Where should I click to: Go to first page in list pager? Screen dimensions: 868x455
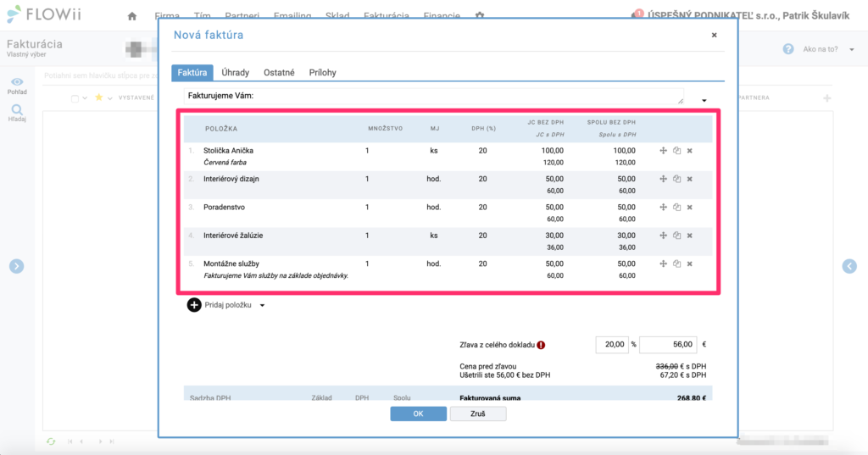tap(70, 441)
